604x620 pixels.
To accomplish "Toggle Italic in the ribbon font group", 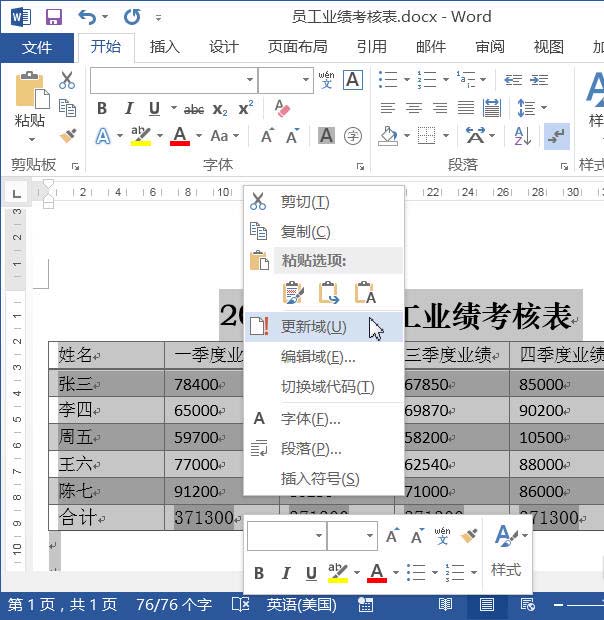I will [x=128, y=109].
